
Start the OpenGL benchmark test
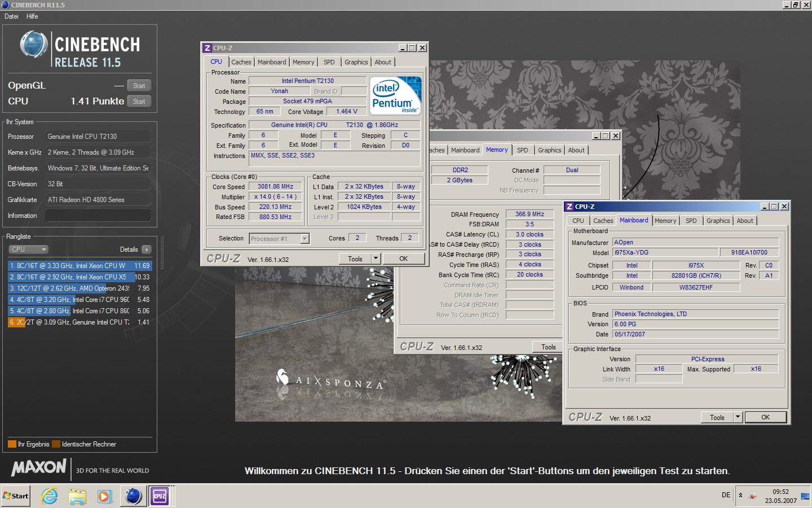[139, 85]
